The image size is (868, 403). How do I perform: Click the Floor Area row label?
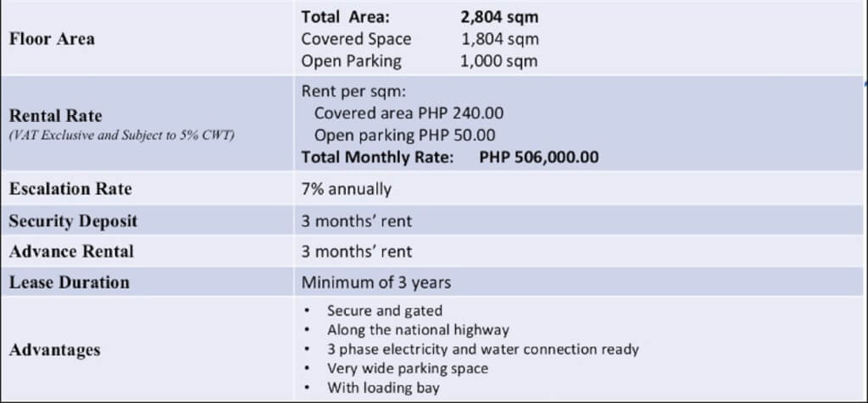tap(53, 39)
